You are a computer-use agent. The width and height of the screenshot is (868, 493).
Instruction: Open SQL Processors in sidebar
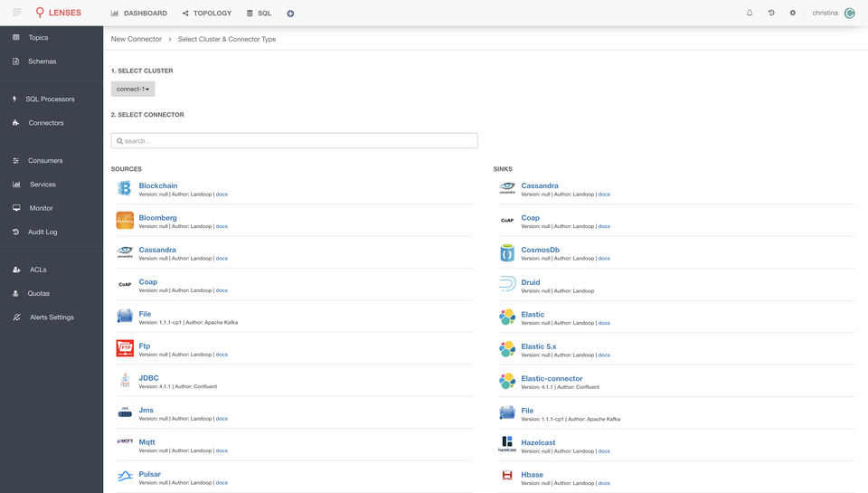50,100
